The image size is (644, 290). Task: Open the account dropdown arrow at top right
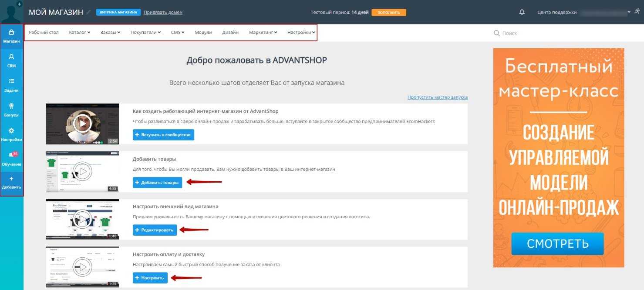tap(629, 12)
